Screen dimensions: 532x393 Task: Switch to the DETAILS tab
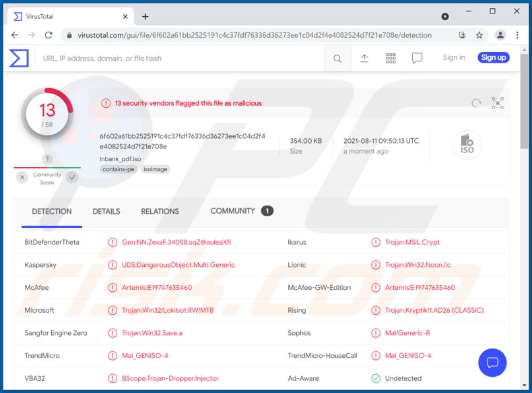tap(106, 211)
